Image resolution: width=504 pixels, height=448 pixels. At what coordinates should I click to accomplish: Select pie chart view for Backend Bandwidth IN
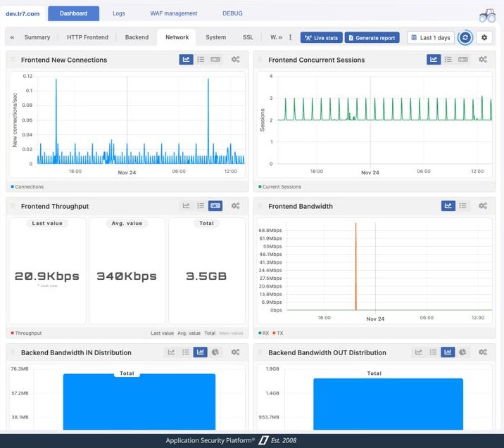click(215, 352)
